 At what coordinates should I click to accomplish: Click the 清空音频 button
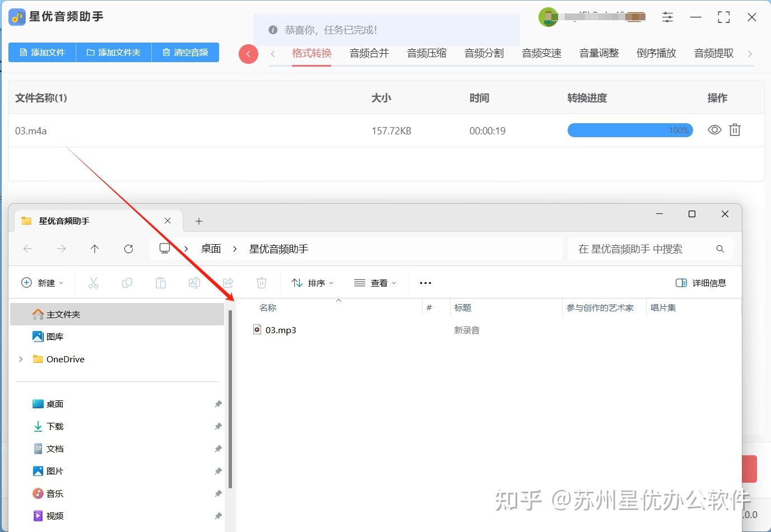click(x=185, y=53)
